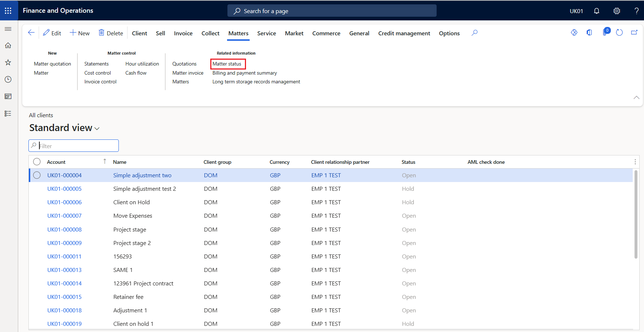This screenshot has width=644, height=332.
Task: Click Cost control
Action: 97,73
